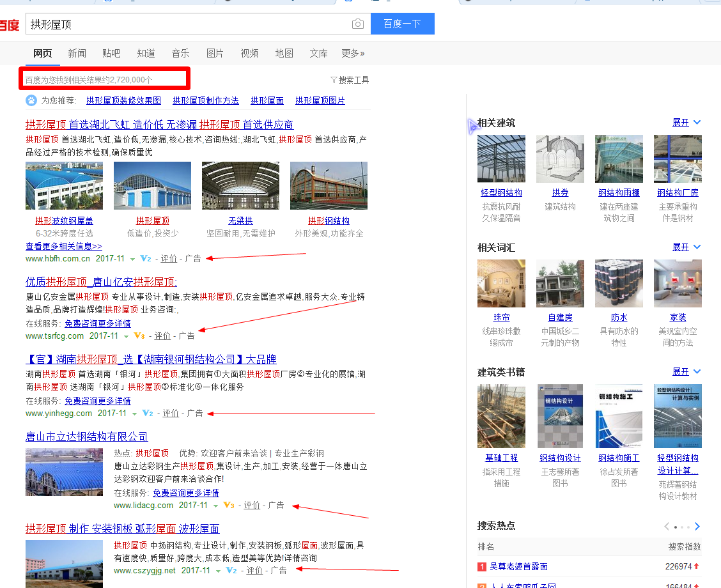The height and width of the screenshot is (588, 721).
Task: Open the 更多» menu
Action: click(x=353, y=53)
